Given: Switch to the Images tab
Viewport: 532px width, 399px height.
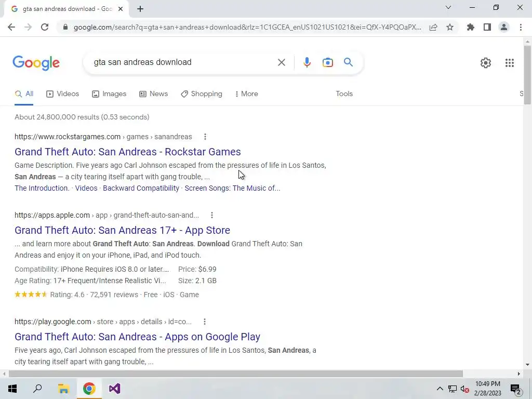Looking at the screenshot, I should pos(109,94).
